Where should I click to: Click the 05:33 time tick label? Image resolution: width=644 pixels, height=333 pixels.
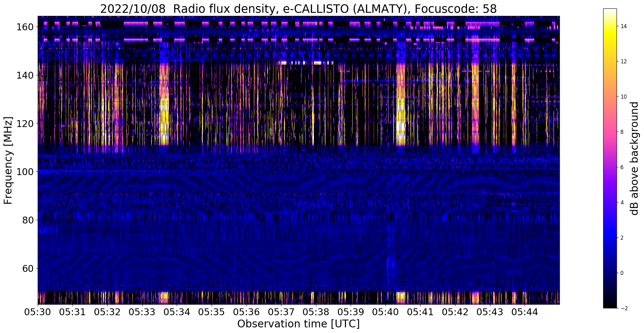[x=142, y=312]
